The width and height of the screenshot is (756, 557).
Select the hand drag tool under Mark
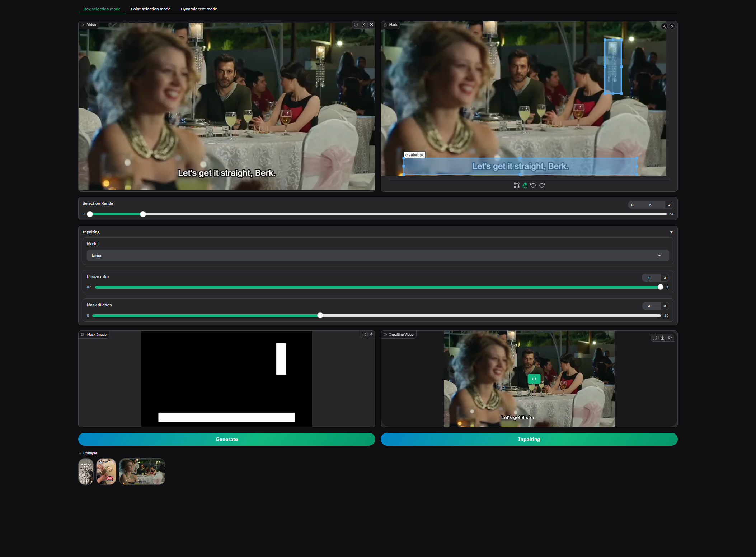click(x=525, y=185)
